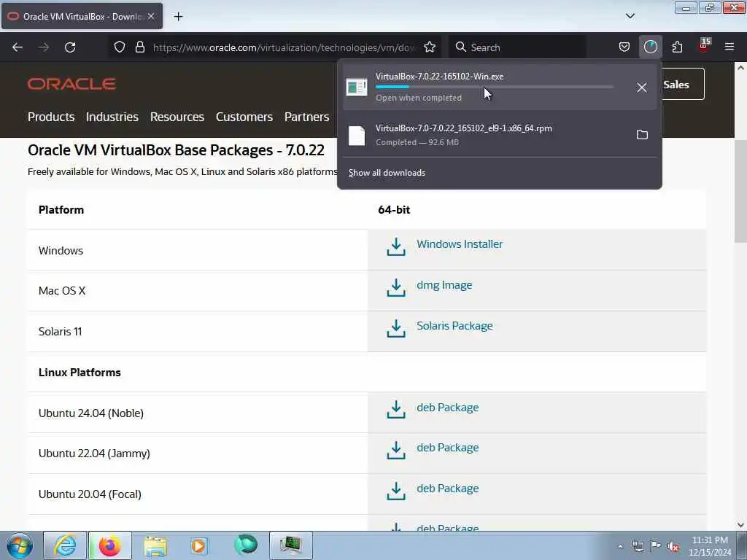Image resolution: width=747 pixels, height=560 pixels.
Task: Download the Solaris Package link
Action: (x=455, y=326)
